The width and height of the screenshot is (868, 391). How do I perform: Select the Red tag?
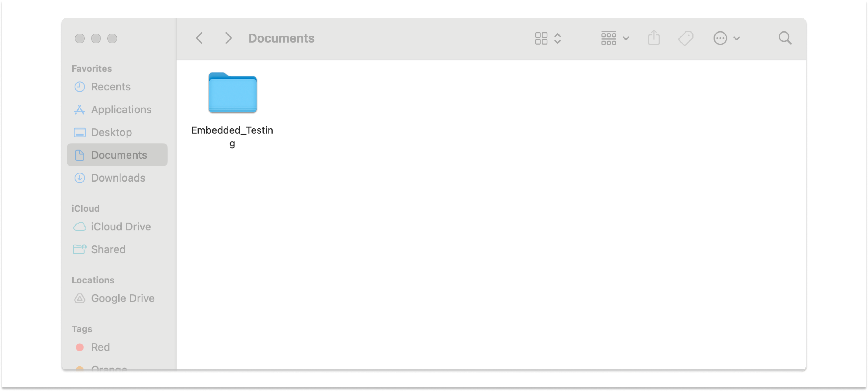[x=100, y=347]
